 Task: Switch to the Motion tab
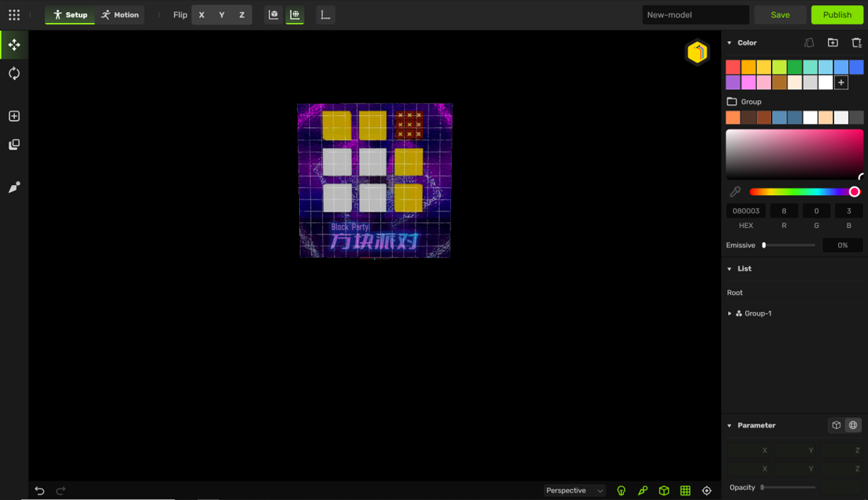point(119,15)
